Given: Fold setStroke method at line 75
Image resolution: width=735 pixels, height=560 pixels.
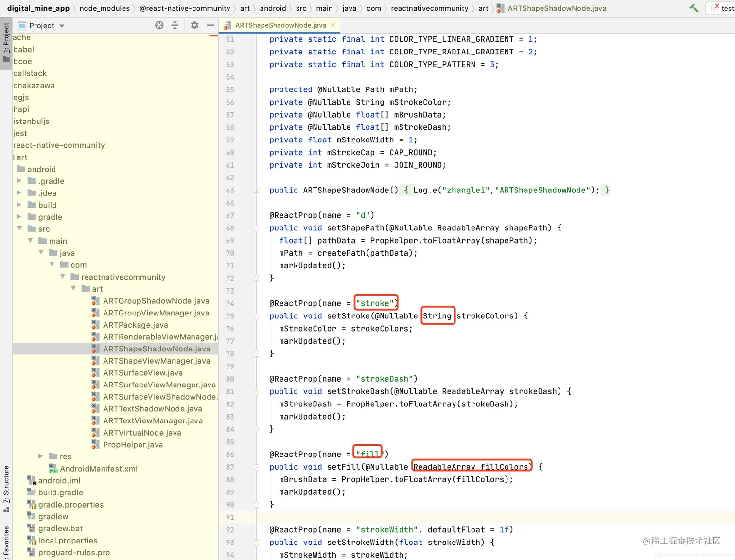Looking at the screenshot, I should 256,316.
